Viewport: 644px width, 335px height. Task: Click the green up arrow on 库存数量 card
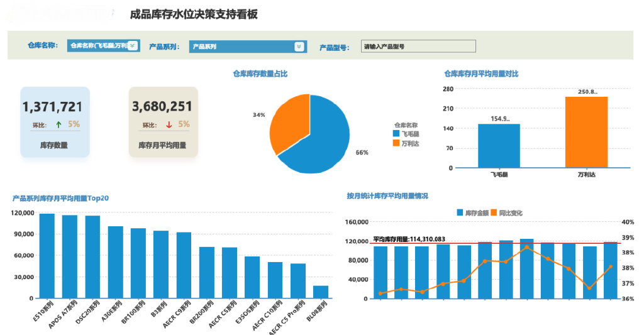click(x=58, y=124)
